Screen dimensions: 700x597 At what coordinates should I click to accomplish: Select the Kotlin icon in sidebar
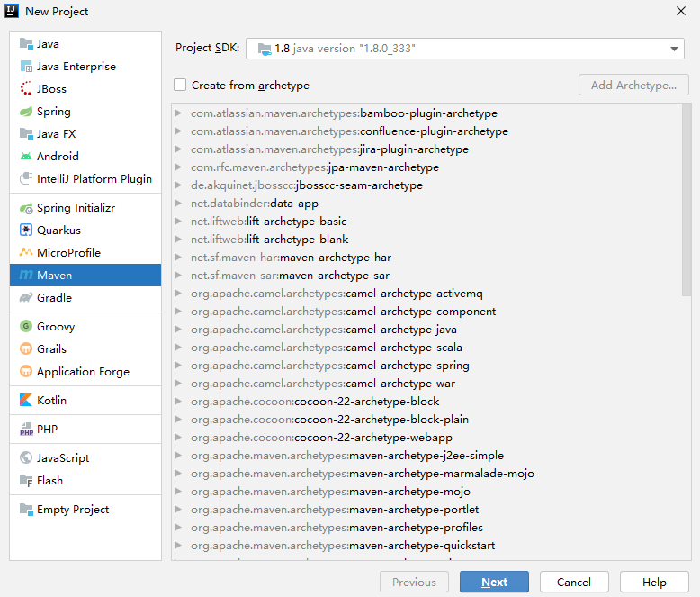[x=26, y=401]
